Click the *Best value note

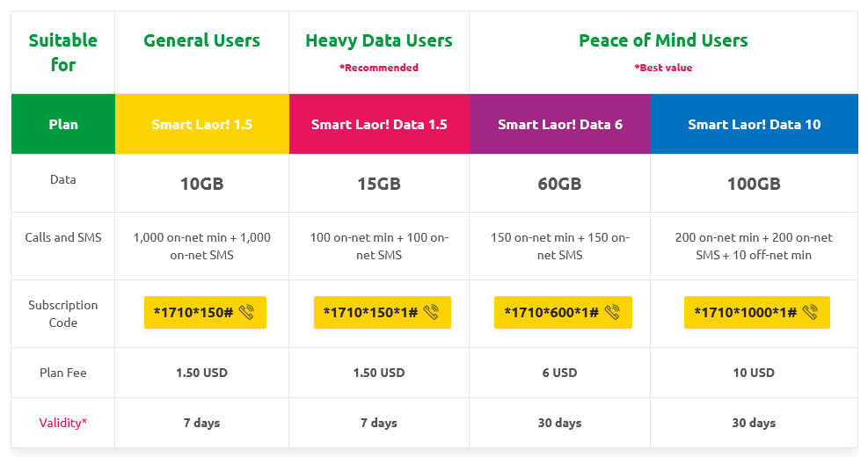[x=663, y=68]
